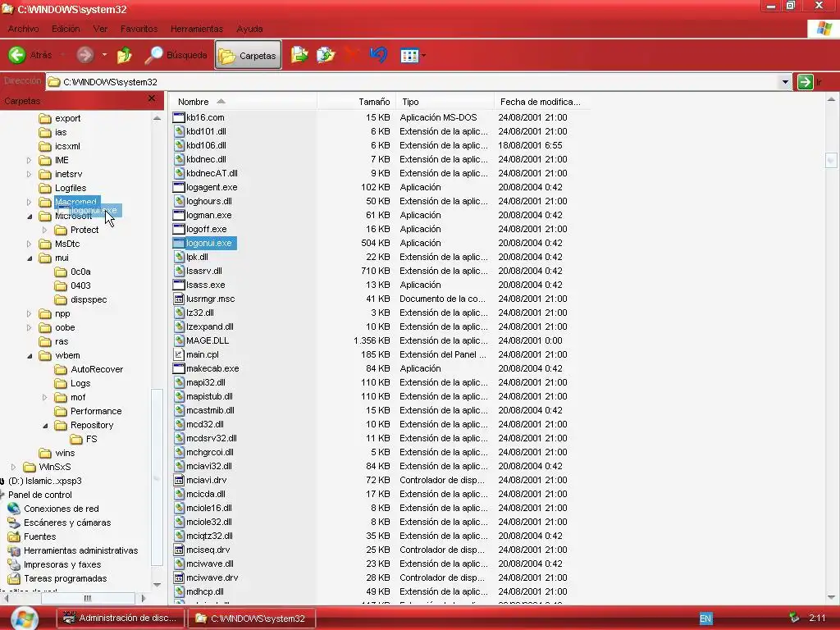The height and width of the screenshot is (630, 840).
Task: Sort by Nombre column header
Action: pos(242,102)
